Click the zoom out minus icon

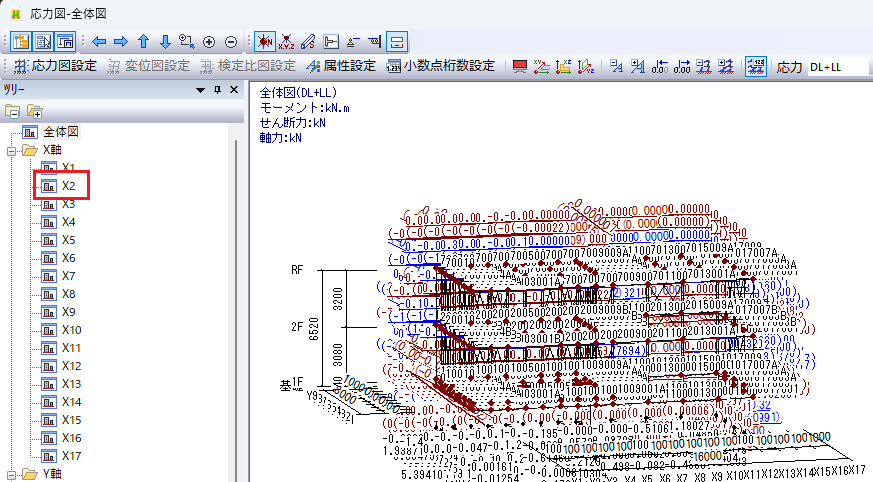[231, 42]
